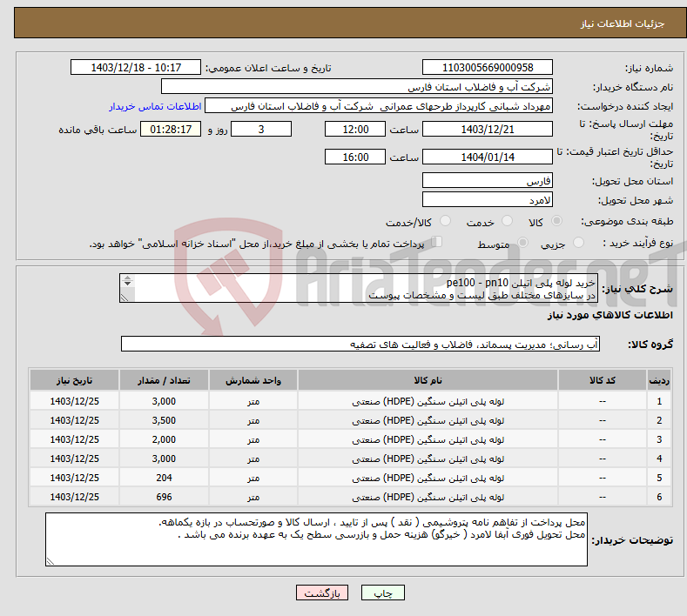The image size is (687, 616).
Task: Click the HDPE pipe name in row 6
Action: pyautogui.click(x=428, y=497)
